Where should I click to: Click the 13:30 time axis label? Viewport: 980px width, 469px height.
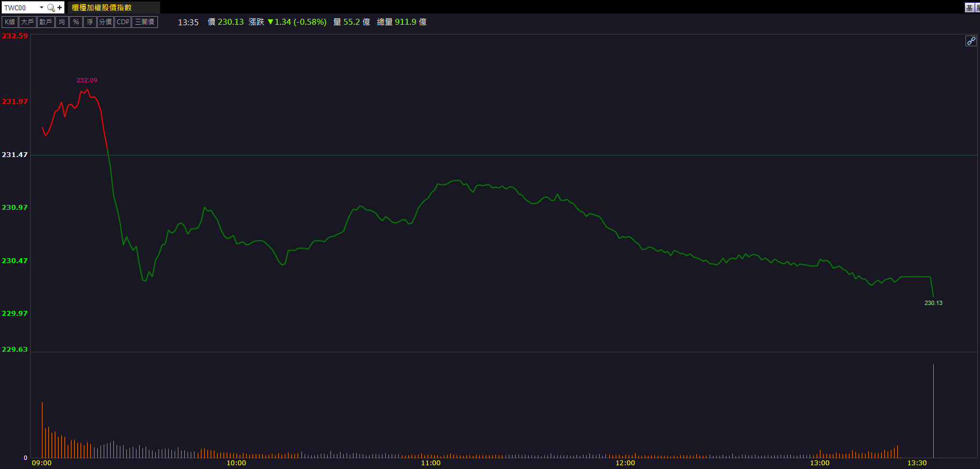(917, 463)
